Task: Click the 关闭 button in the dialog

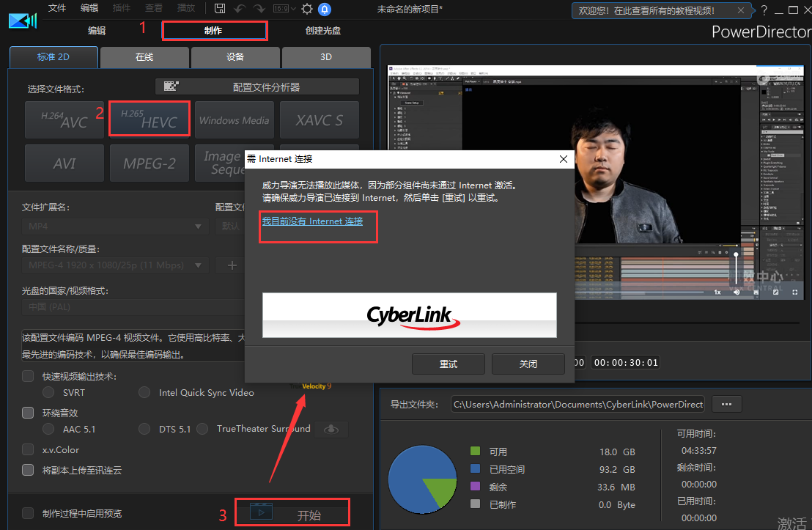Action: (x=528, y=364)
